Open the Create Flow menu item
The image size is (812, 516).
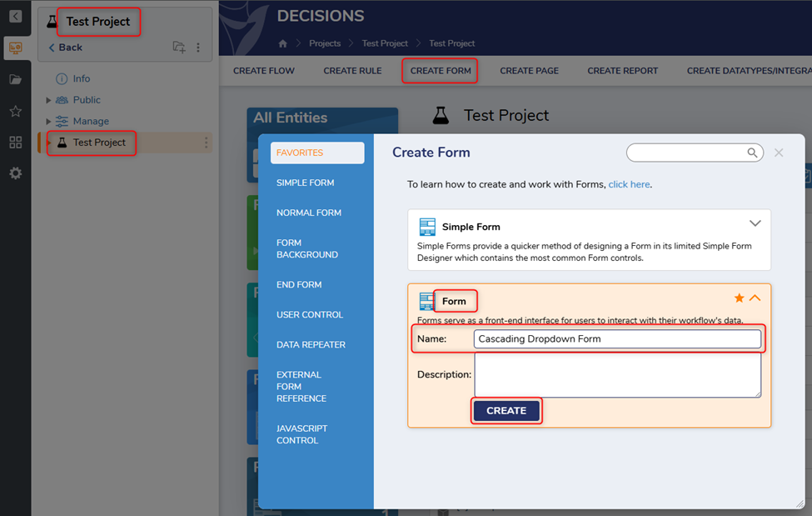[x=264, y=71]
